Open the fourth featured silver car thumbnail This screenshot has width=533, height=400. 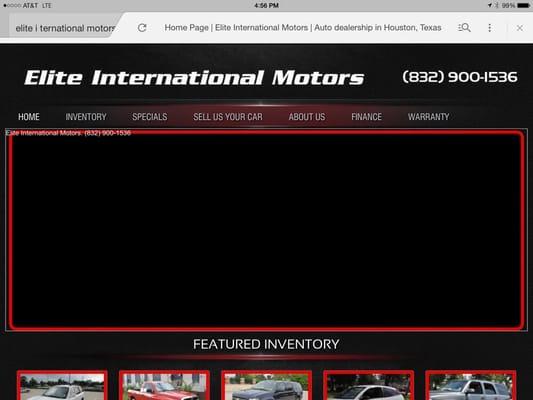368,385
